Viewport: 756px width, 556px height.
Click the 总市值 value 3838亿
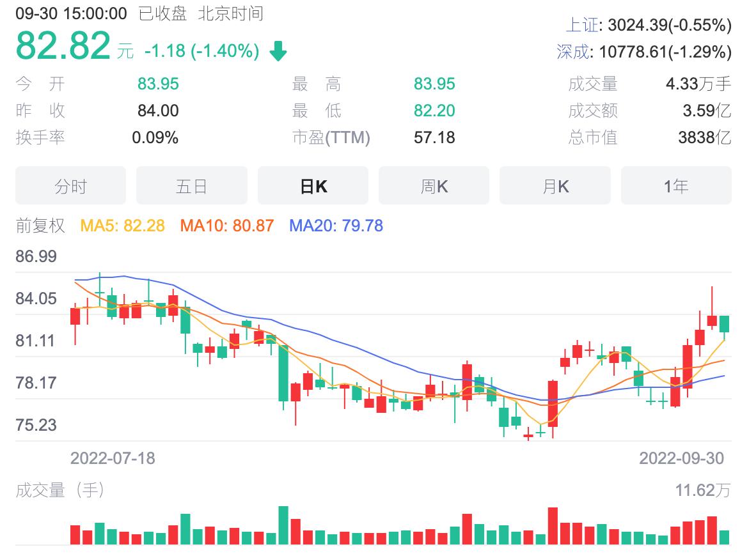pyautogui.click(x=704, y=137)
